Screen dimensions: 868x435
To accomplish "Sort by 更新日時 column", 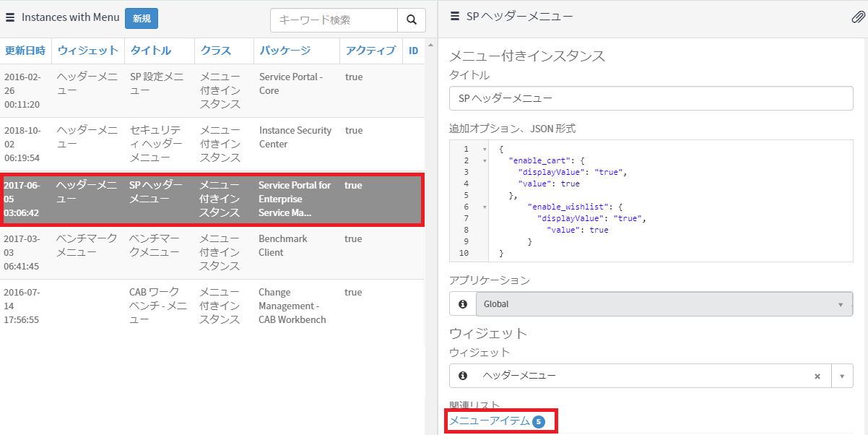I will click(25, 51).
